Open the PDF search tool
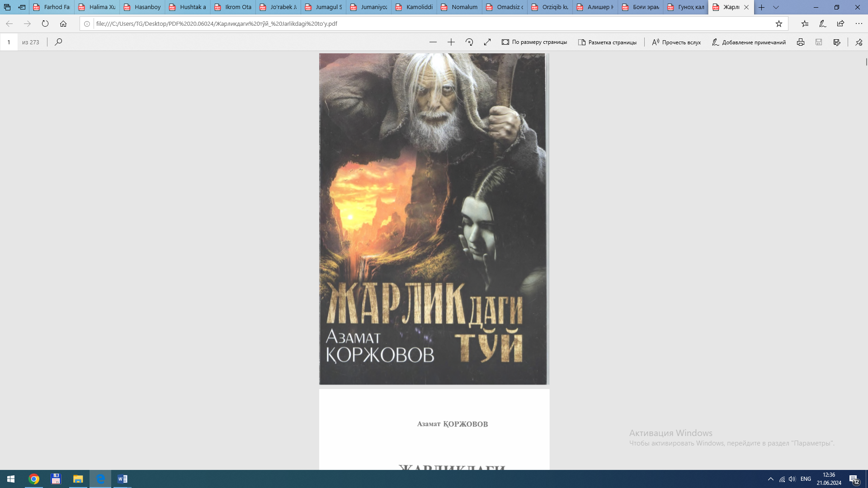 [58, 42]
